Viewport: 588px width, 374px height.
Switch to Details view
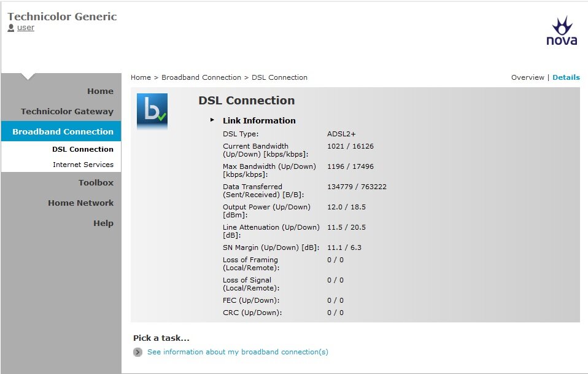coord(566,77)
